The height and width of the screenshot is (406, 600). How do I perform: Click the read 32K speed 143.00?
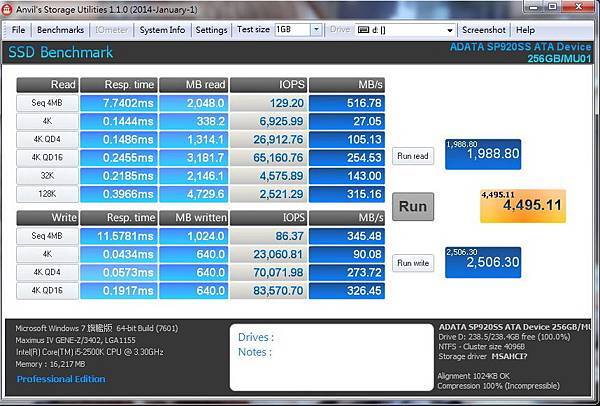(347, 176)
